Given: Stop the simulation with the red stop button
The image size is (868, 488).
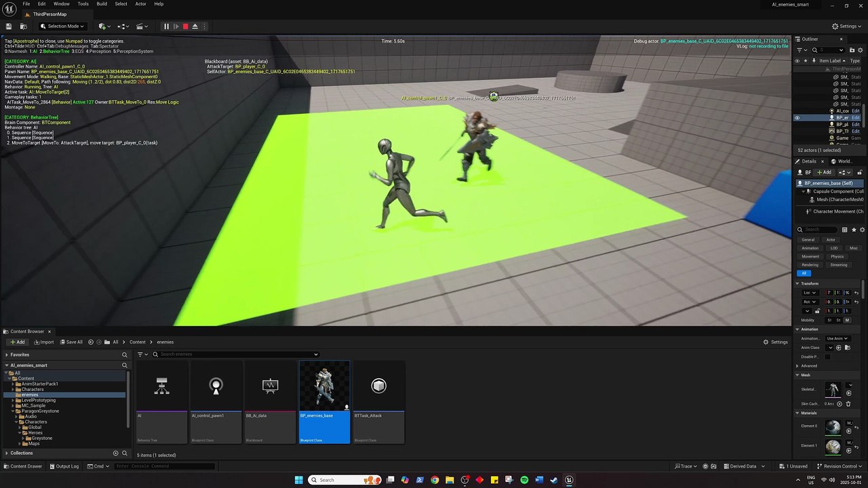Looking at the screenshot, I should [x=185, y=26].
